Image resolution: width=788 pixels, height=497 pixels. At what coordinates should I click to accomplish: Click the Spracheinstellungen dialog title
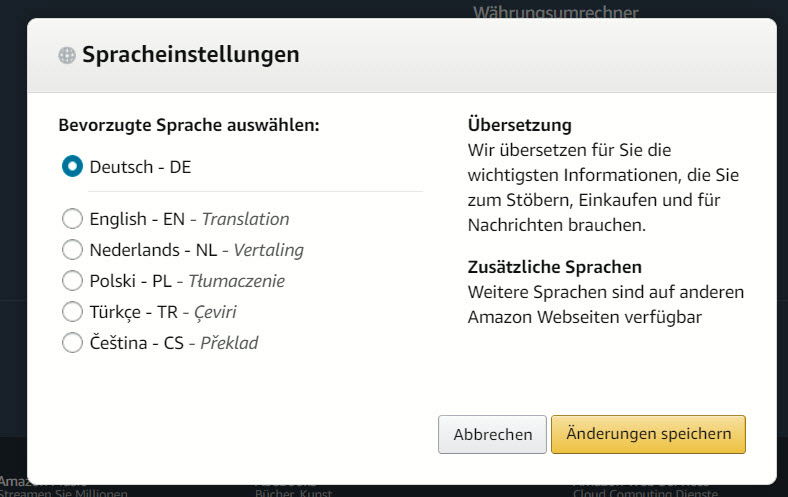(190, 55)
